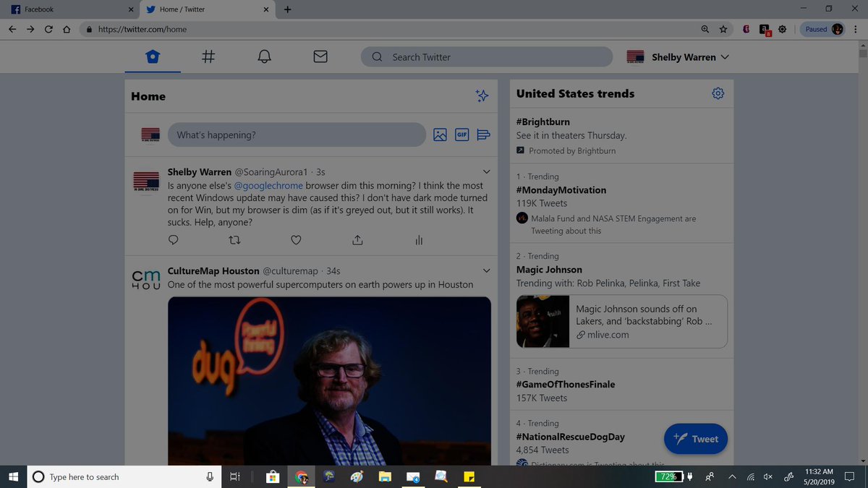Close the Facebook tab
868x488 pixels.
point(131,9)
